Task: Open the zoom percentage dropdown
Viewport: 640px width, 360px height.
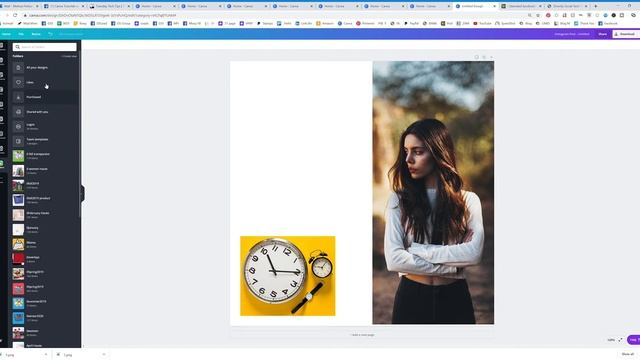Action: coord(611,340)
